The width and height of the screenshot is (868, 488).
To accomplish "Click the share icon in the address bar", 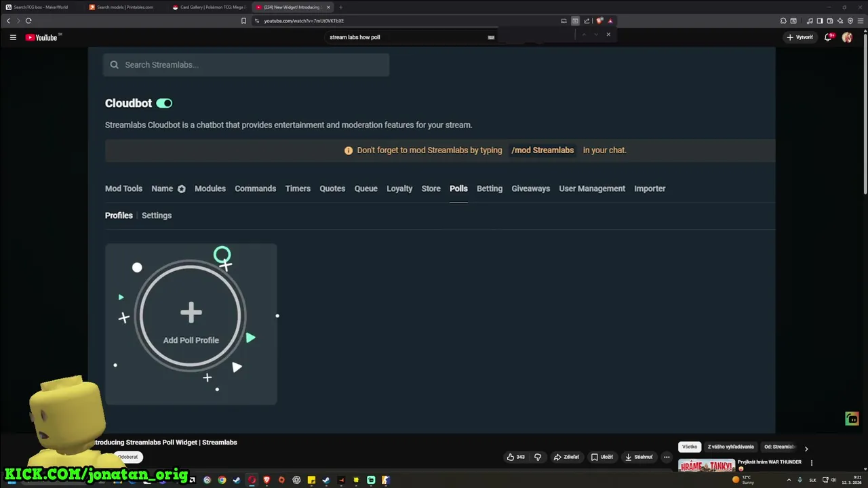I will click(x=587, y=21).
